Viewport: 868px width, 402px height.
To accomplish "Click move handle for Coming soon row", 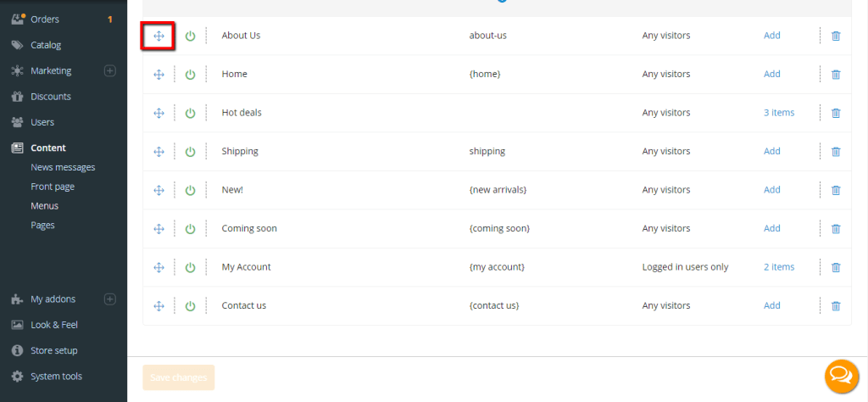I will (x=159, y=229).
